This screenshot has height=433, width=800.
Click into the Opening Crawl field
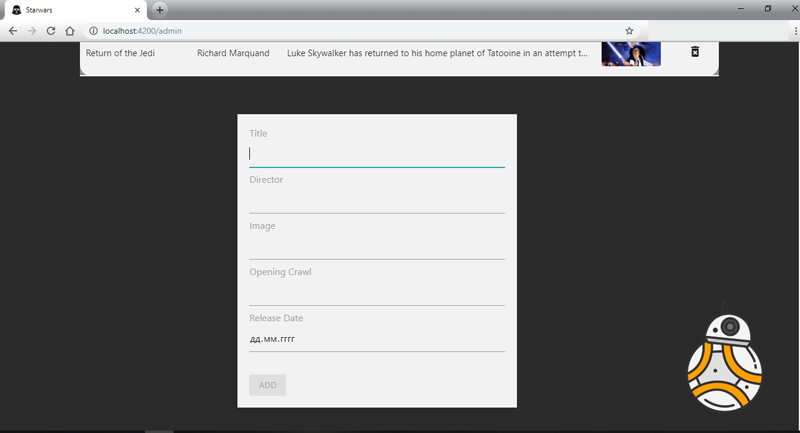[377, 293]
